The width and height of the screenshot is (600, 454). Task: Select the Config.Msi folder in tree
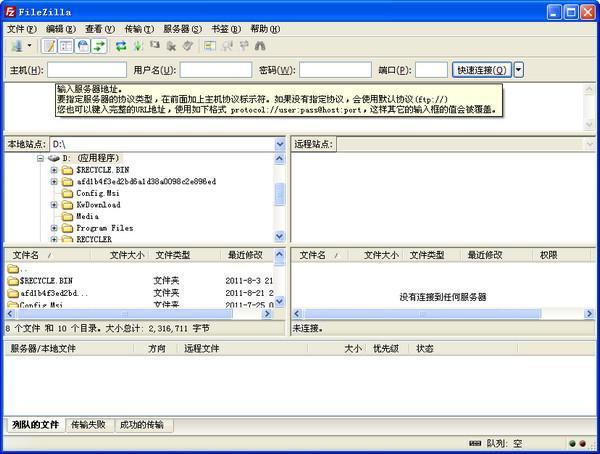(x=98, y=193)
